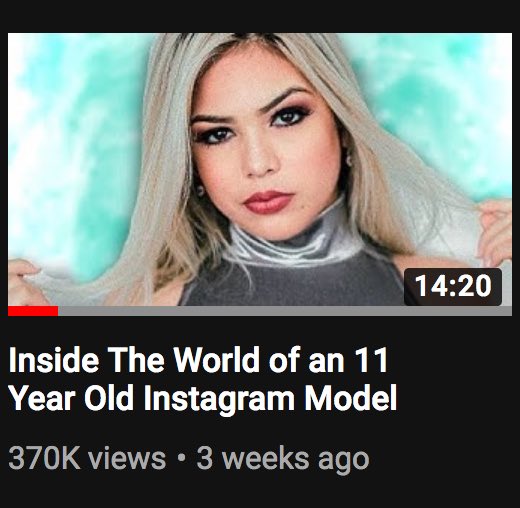Click the '370K views' text
Viewport: 520px width, 508px height.
[87, 458]
